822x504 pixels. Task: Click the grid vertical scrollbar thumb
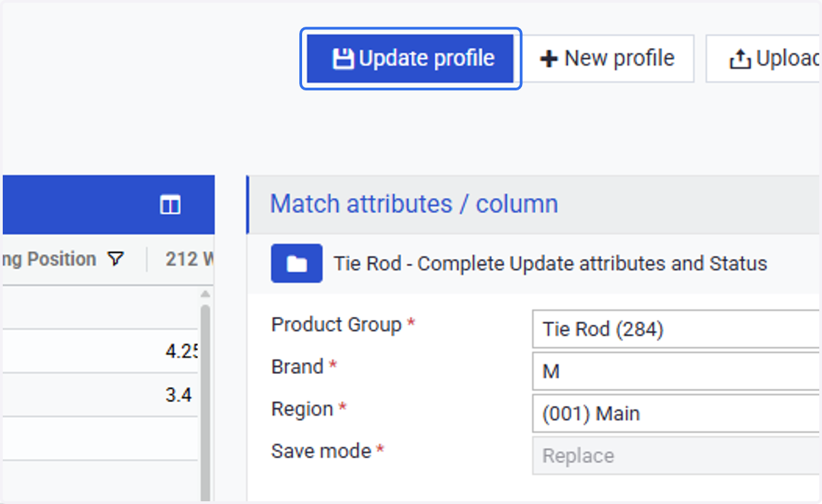coord(205,404)
